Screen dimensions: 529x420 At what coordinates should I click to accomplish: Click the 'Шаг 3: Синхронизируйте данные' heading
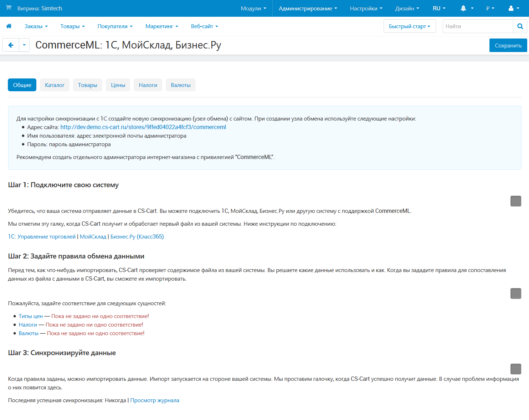point(62,353)
